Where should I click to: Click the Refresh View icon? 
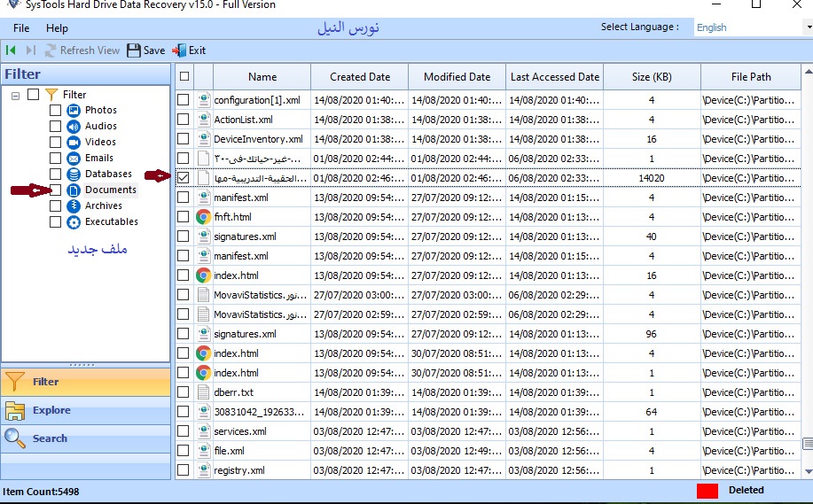coord(51,50)
